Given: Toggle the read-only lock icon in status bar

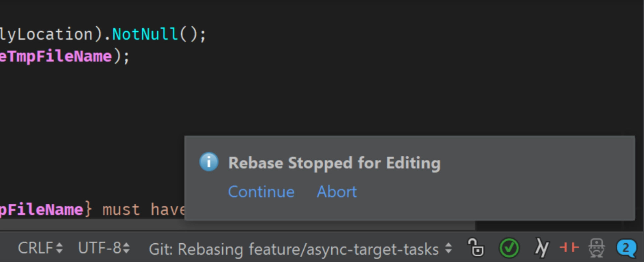Looking at the screenshot, I should (475, 248).
